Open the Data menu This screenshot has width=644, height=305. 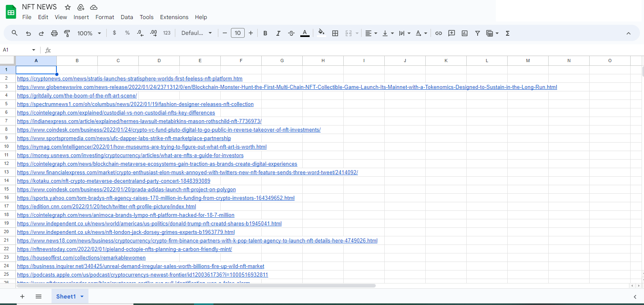pyautogui.click(x=127, y=17)
